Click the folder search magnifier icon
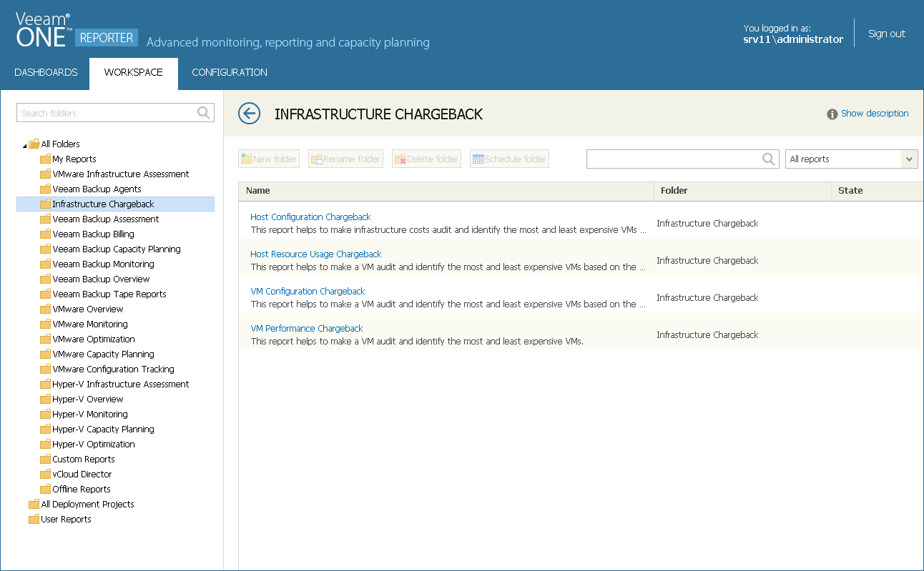Viewport: 924px width, 571px height. coord(204,112)
